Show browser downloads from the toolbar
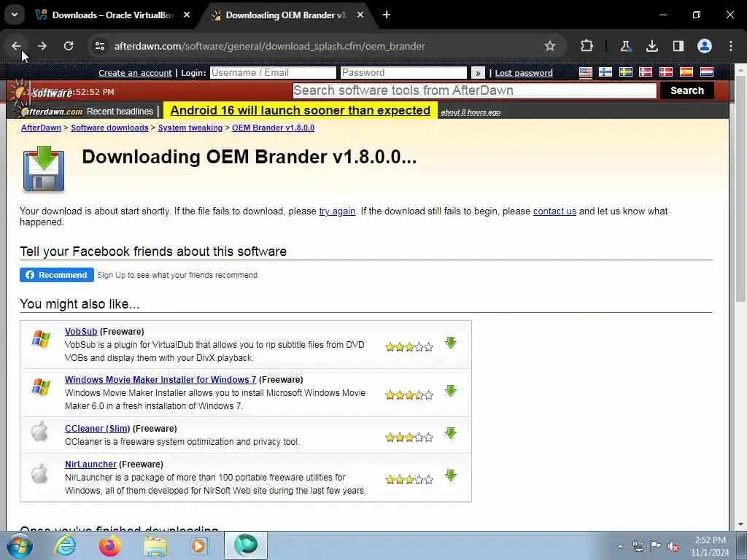 coord(651,46)
